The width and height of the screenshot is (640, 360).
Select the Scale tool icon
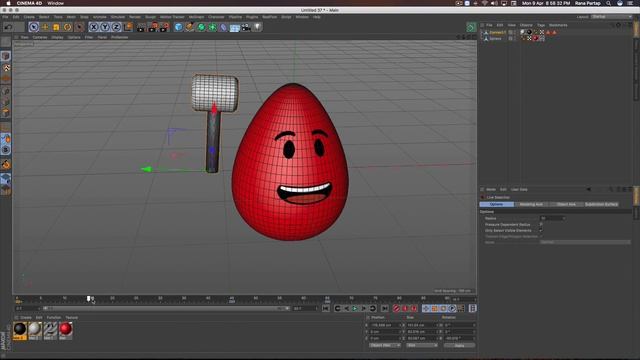(56, 27)
